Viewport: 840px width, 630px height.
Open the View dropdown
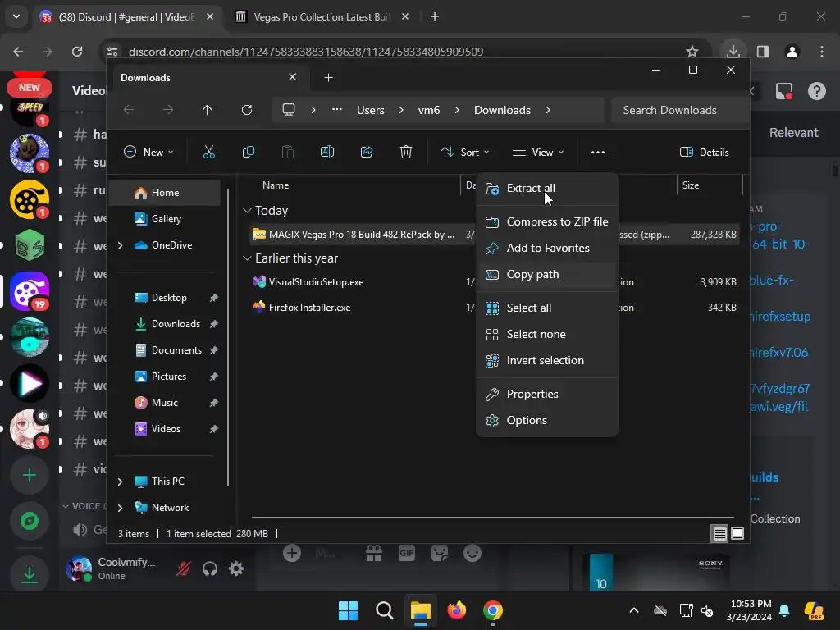pyautogui.click(x=538, y=152)
